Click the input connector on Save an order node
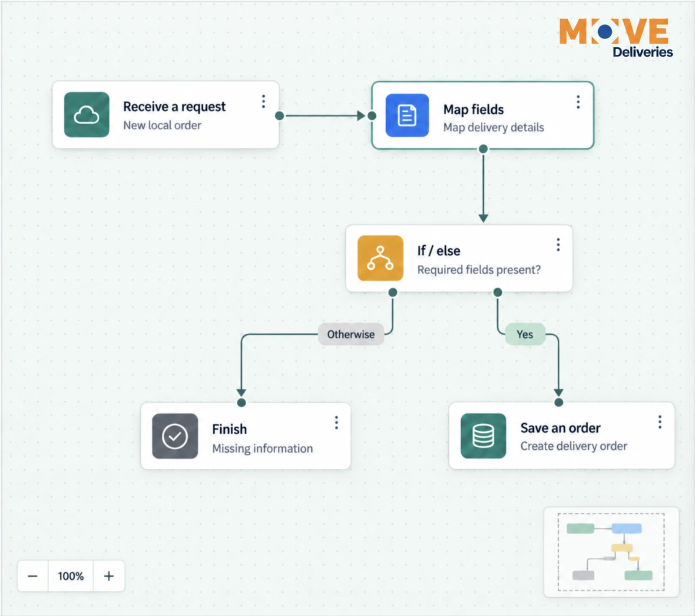This screenshot has height=616, width=695. point(559,402)
